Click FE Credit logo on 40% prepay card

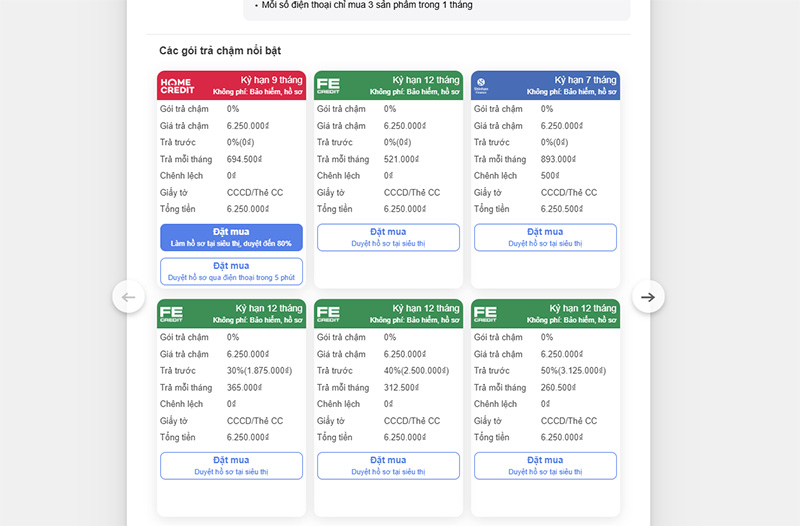click(x=328, y=314)
